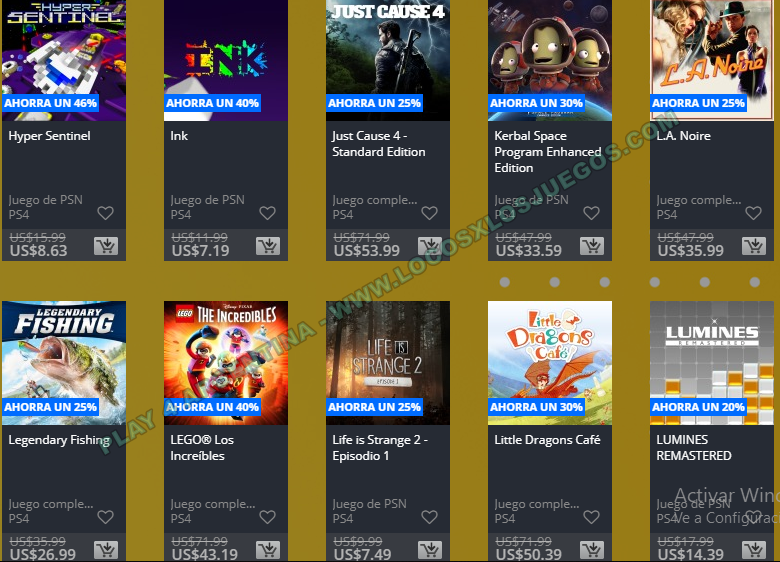Toggle wishlist heart for Ink
780x562 pixels.
(268, 213)
